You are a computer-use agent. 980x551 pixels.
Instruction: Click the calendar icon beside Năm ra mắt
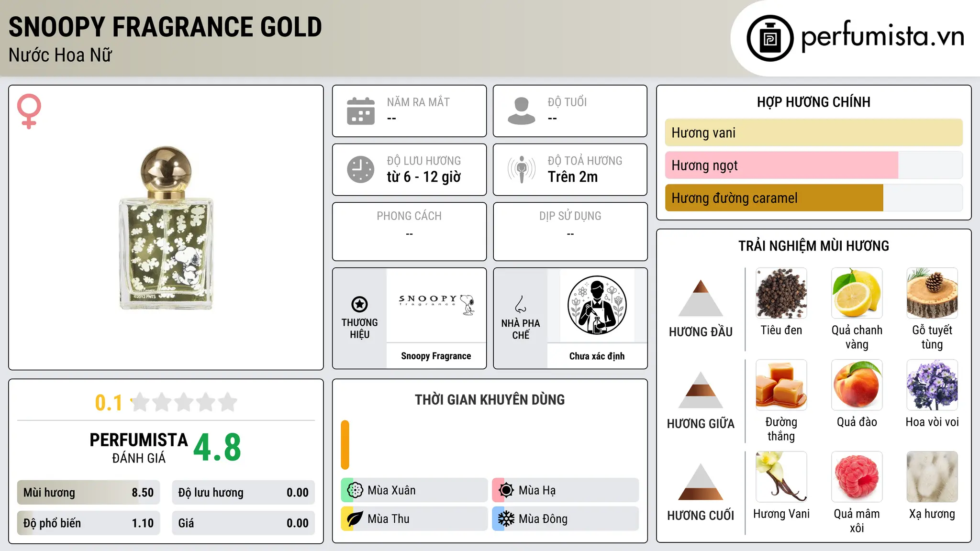click(x=361, y=111)
